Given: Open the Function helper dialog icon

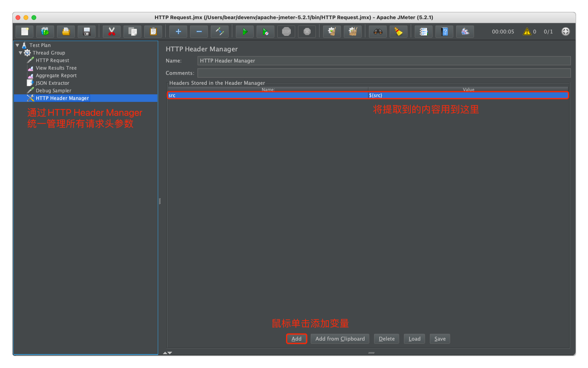Looking at the screenshot, I should (424, 31).
